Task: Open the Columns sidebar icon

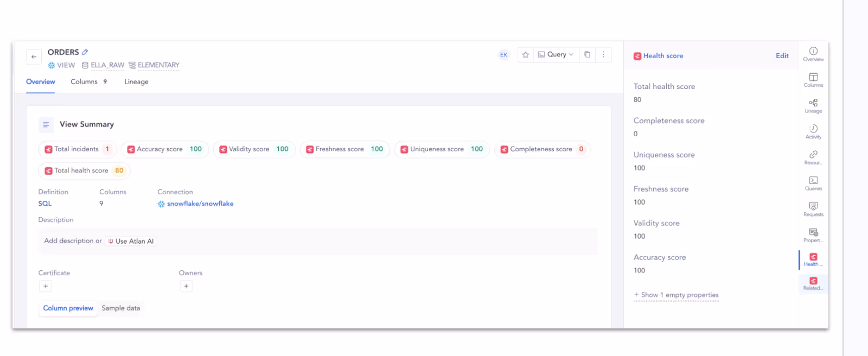Action: point(813,80)
